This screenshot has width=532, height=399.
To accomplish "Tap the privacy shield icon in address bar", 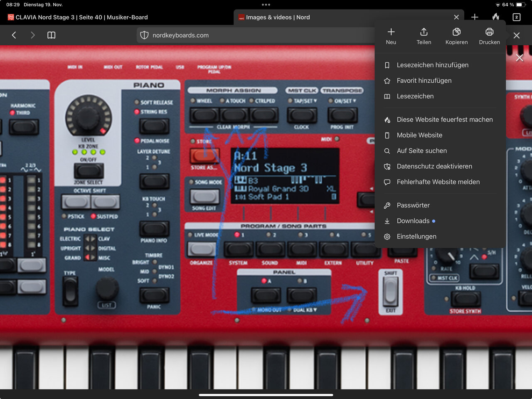I will click(144, 35).
